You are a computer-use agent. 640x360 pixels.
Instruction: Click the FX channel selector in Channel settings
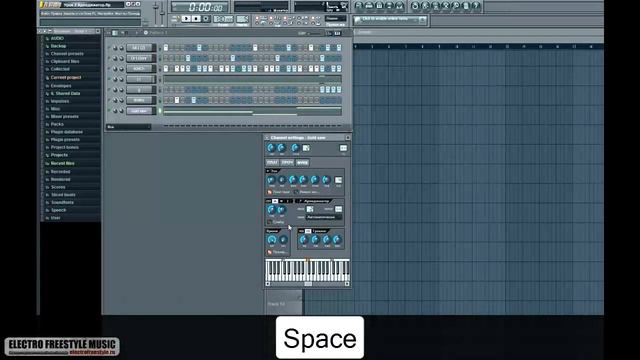pos(343,148)
